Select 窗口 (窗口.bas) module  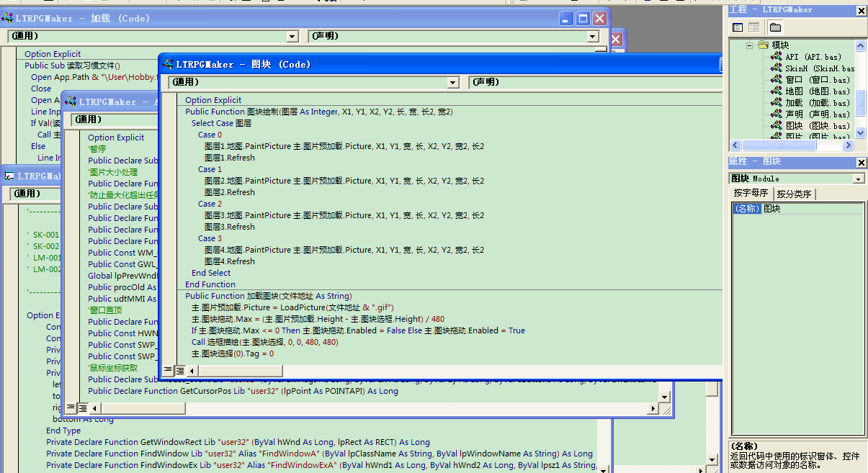[x=817, y=80]
